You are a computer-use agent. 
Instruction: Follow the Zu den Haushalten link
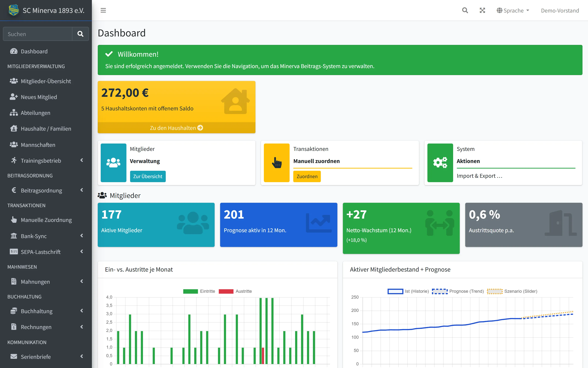[x=176, y=128]
